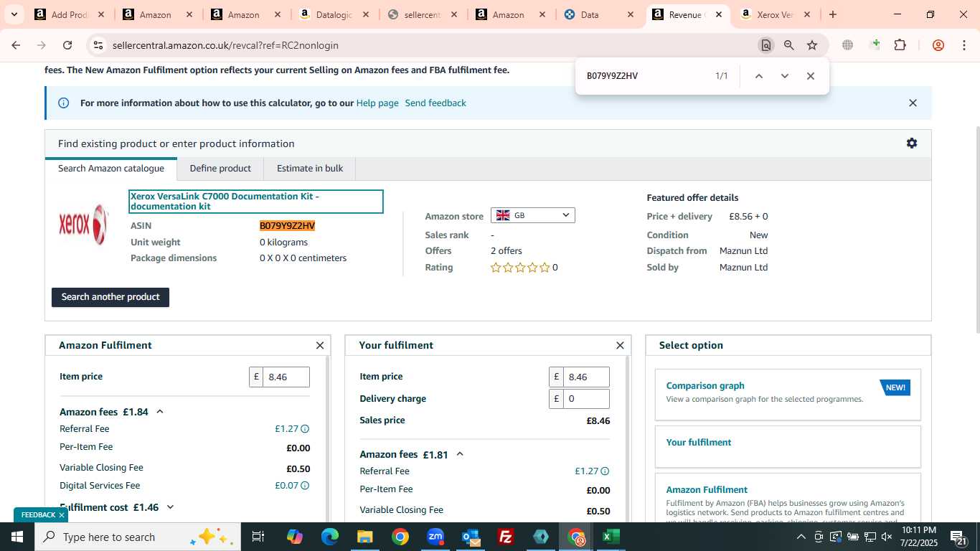The image size is (980, 551).
Task: Expand Fulfilment cost £1.46 section
Action: pyautogui.click(x=170, y=507)
